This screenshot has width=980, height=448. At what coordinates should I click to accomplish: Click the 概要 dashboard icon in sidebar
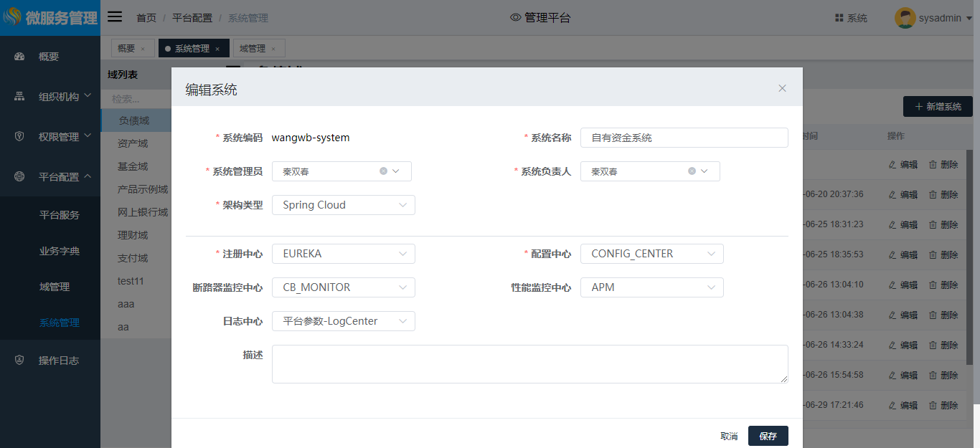(19, 57)
